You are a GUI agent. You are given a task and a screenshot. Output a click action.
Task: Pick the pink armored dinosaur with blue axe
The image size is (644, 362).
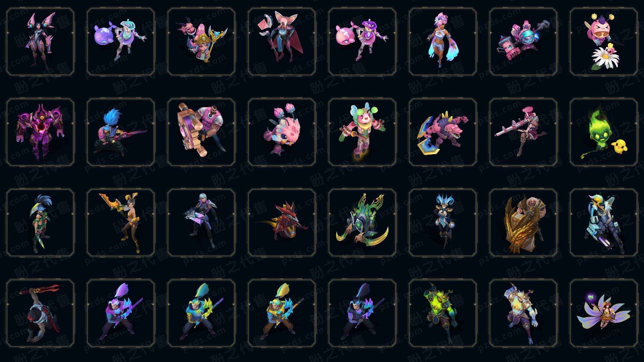[x=443, y=132]
